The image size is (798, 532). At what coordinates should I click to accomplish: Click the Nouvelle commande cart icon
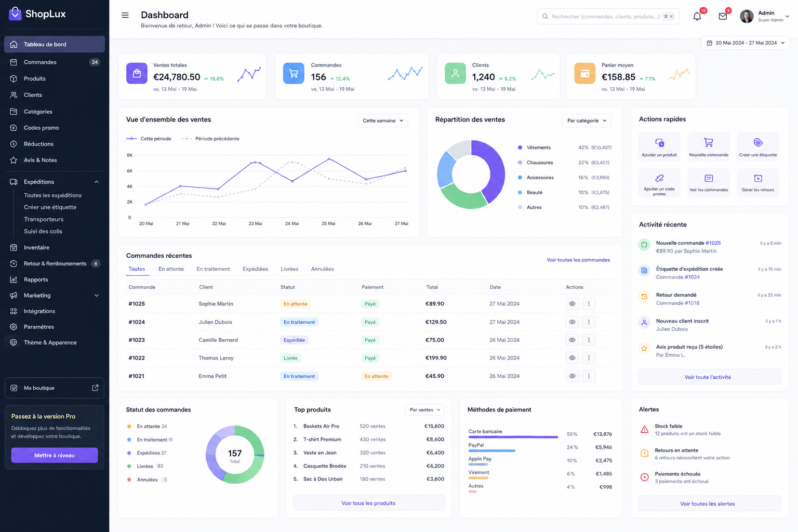[709, 142]
